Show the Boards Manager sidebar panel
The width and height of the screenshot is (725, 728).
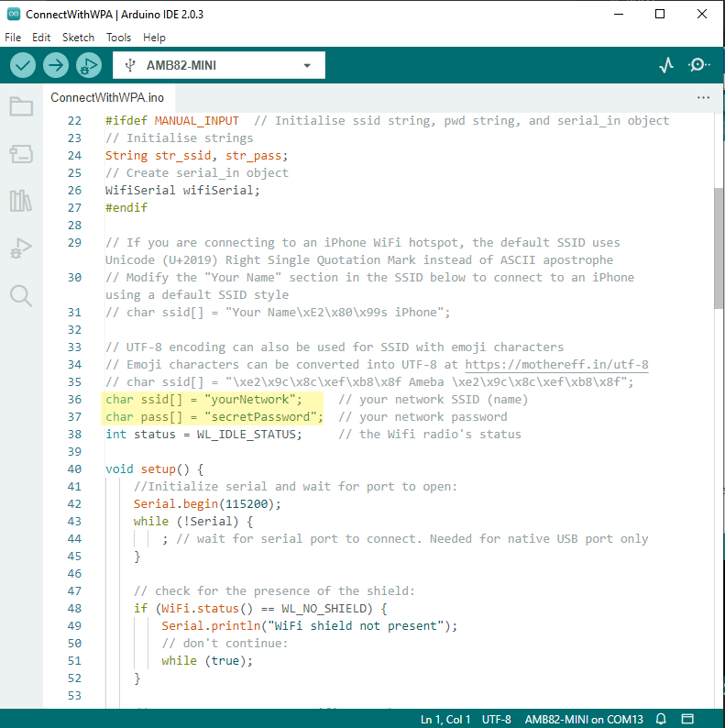[x=21, y=153]
